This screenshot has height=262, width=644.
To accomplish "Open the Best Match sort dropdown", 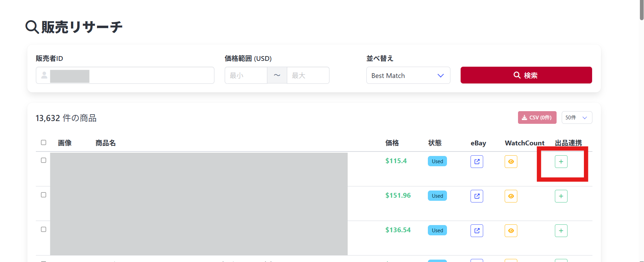I will coord(408,75).
